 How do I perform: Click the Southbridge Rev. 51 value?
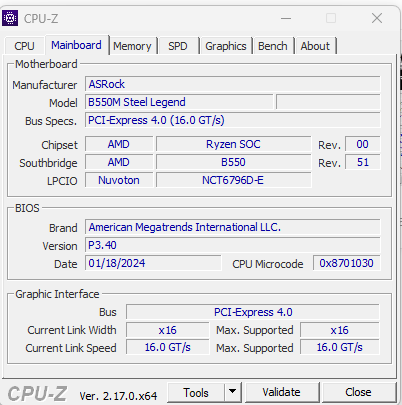pyautogui.click(x=363, y=162)
